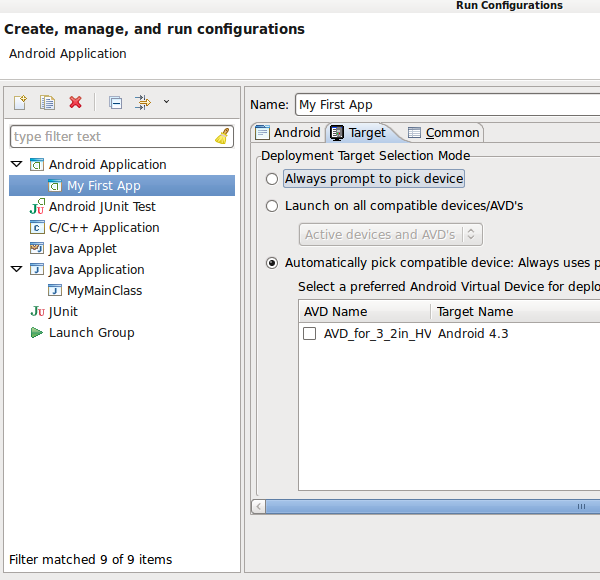Screen dimensions: 600x580
Task: Click the Collapse All icon
Action: click(x=115, y=102)
